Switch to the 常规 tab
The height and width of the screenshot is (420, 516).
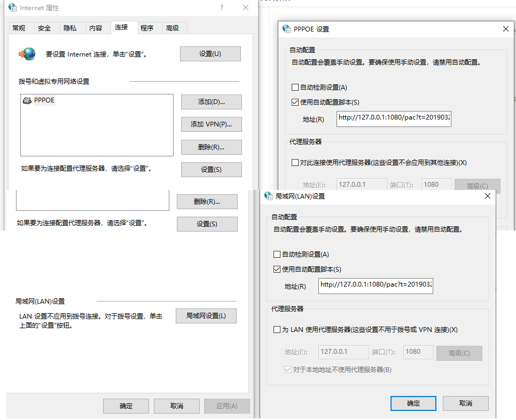coord(20,28)
